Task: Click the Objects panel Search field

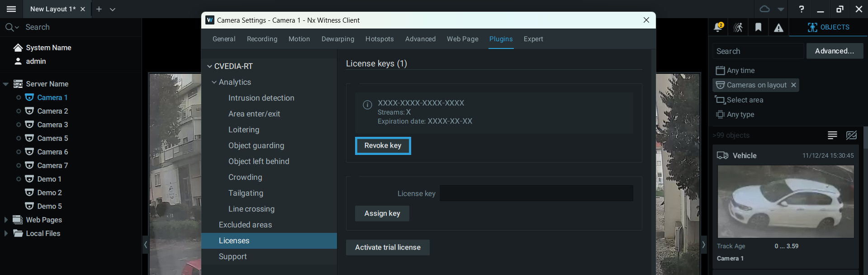Action: pos(759,51)
